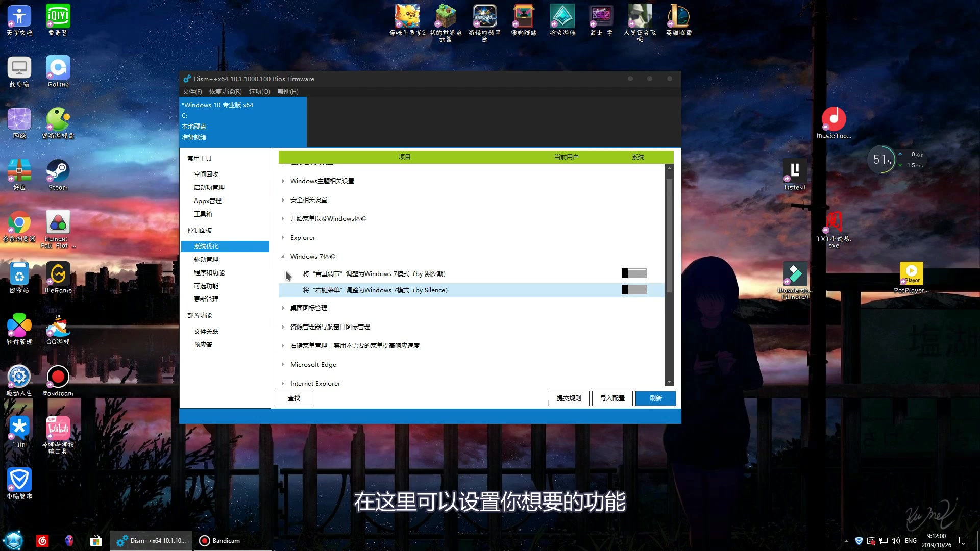The image size is (980, 551).
Task: Open the GoLink desktop icon
Action: pyautogui.click(x=58, y=71)
